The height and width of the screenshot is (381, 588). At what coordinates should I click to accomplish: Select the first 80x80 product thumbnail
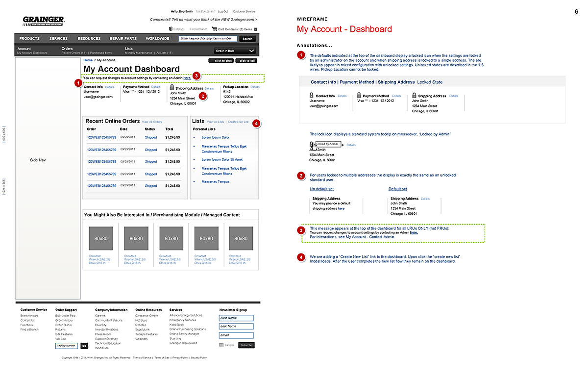coord(101,238)
